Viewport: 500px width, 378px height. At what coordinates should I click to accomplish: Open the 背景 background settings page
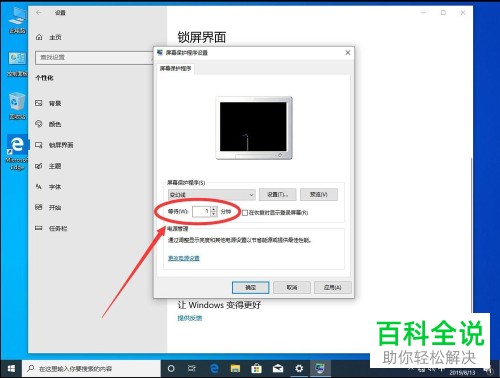coord(48,103)
